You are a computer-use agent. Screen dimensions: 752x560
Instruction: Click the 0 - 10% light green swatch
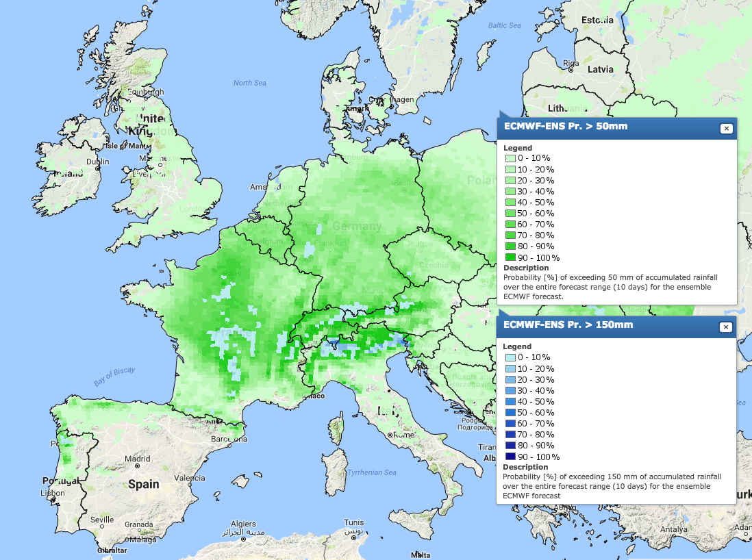pos(510,158)
